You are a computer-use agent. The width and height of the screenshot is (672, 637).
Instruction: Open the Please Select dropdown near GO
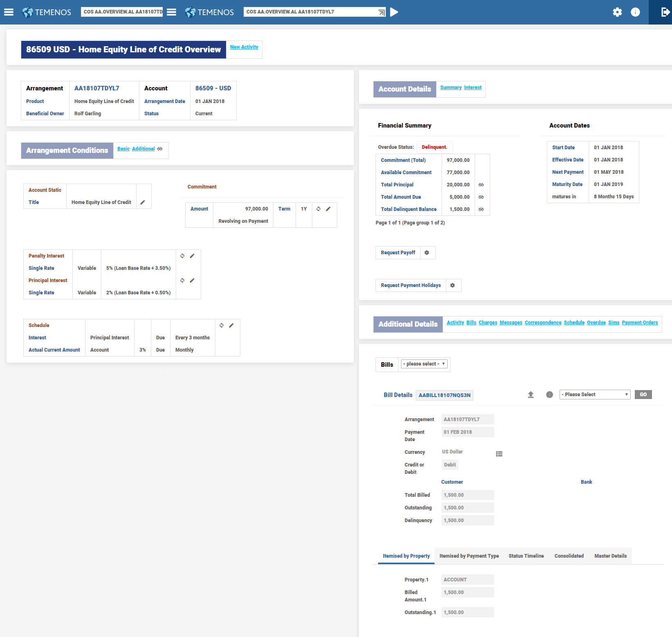(x=594, y=395)
